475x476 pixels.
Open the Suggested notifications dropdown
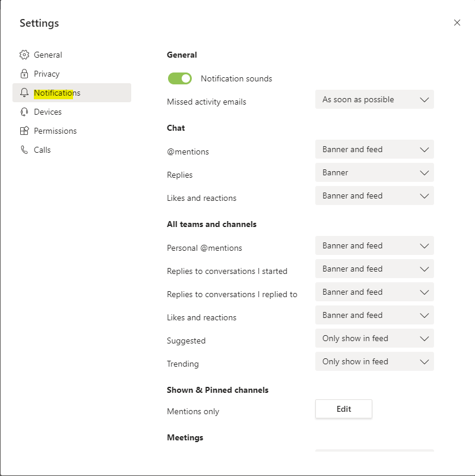(374, 338)
